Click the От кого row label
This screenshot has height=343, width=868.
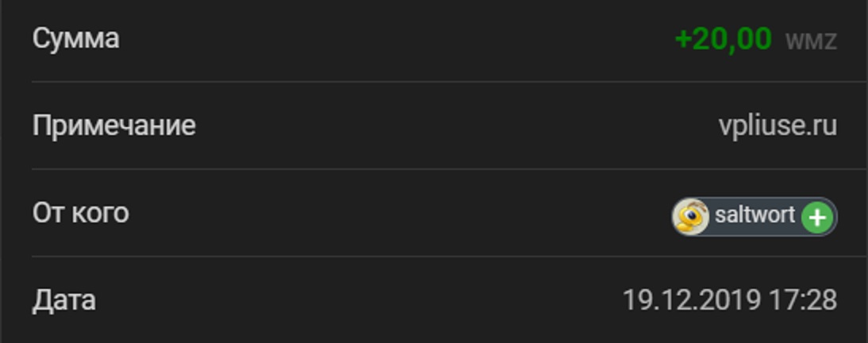click(81, 214)
